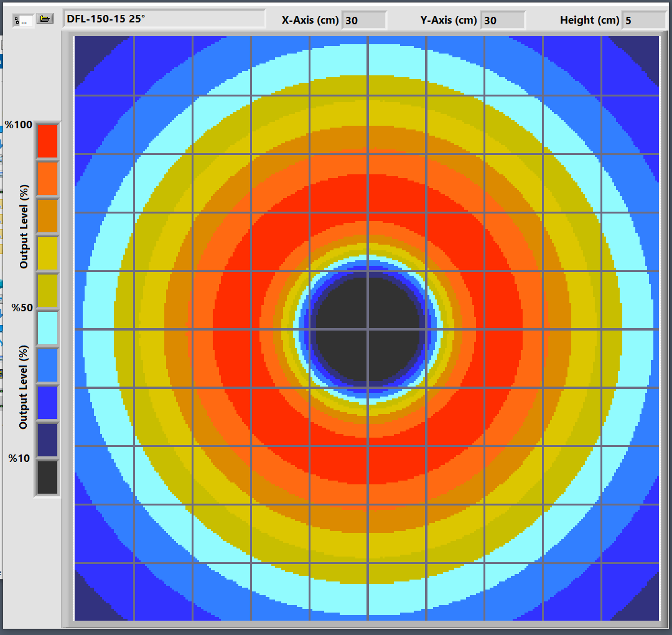Image resolution: width=672 pixels, height=635 pixels.
Task: Click the %100 label on the legend
Action: (19, 125)
